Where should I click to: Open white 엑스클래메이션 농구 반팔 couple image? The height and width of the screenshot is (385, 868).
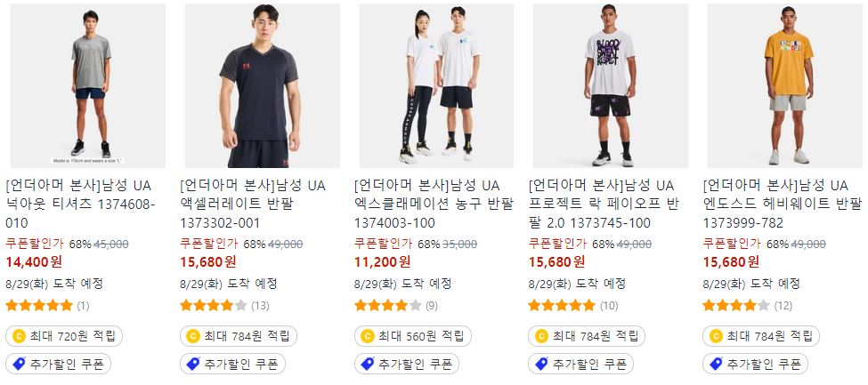pyautogui.click(x=436, y=85)
